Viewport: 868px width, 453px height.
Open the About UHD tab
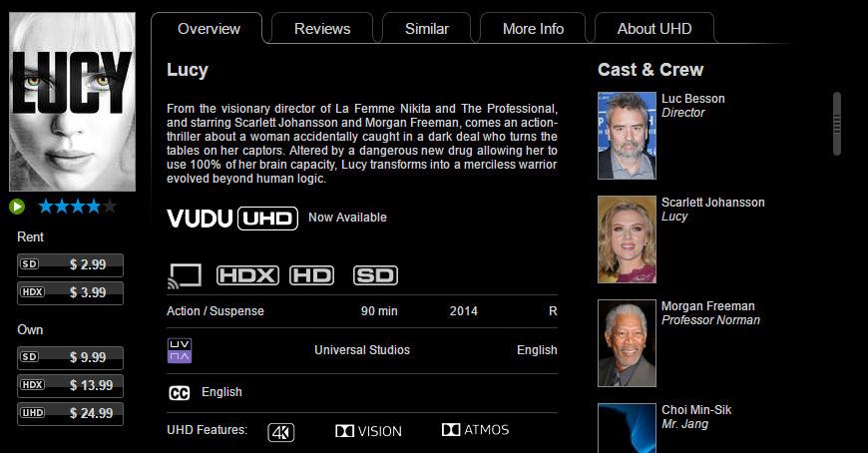654,29
